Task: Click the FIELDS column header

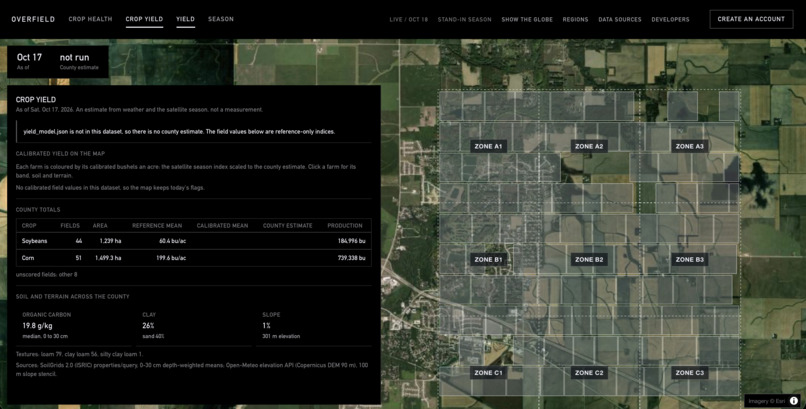Action: [x=70, y=226]
